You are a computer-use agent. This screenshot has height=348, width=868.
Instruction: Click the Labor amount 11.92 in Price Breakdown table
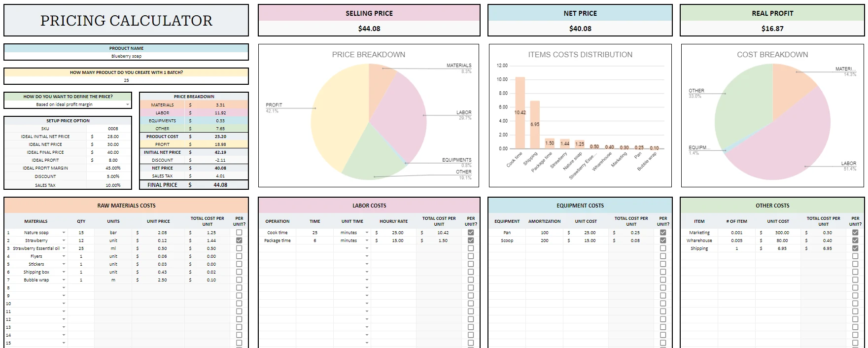click(220, 113)
